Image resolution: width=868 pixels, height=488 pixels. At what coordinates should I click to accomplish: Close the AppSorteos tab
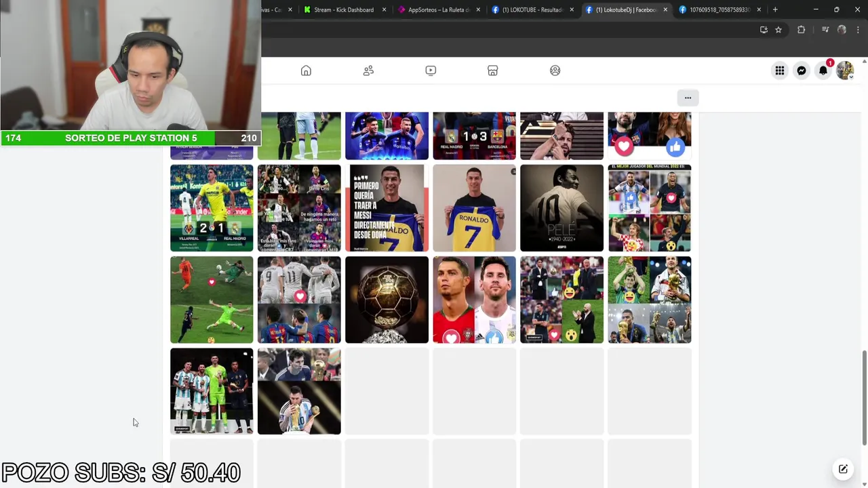click(x=478, y=9)
